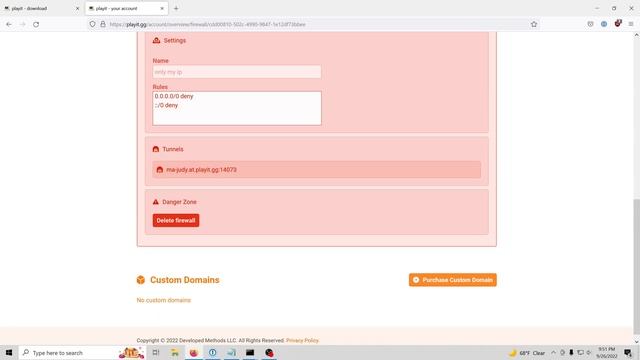The width and height of the screenshot is (640, 360).
Task: Open the notification center icon
Action: tap(628, 353)
